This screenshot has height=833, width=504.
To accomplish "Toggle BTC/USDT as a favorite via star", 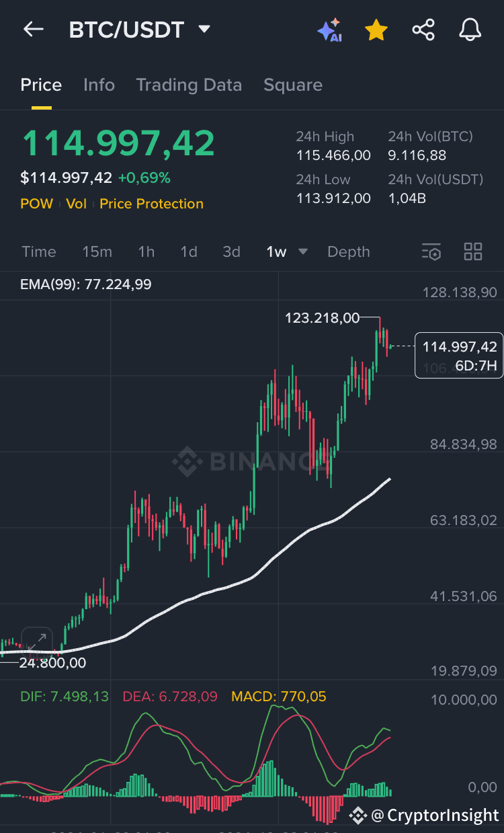I will point(376,30).
